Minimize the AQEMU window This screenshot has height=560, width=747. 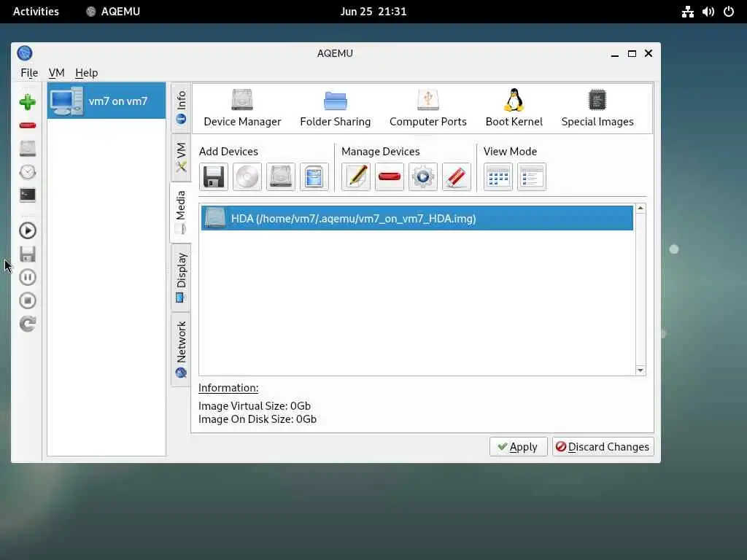click(x=614, y=54)
